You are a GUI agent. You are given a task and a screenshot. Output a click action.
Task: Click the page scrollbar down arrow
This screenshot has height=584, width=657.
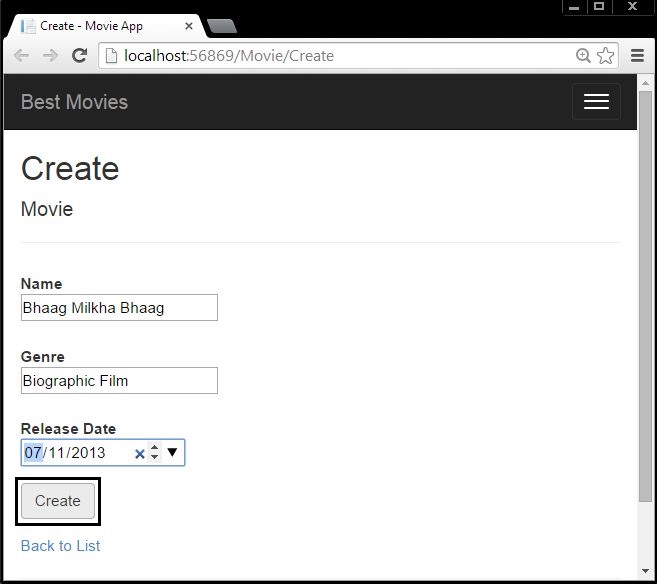(x=645, y=571)
